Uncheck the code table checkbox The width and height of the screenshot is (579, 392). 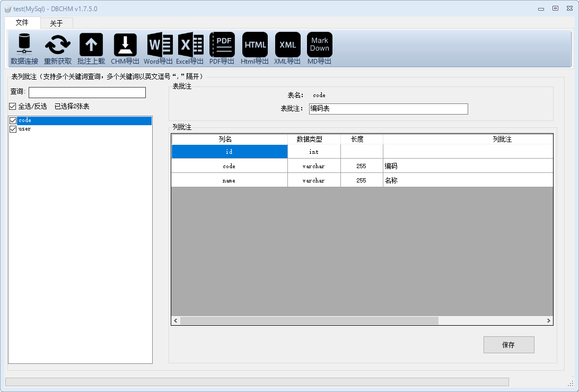pos(13,120)
